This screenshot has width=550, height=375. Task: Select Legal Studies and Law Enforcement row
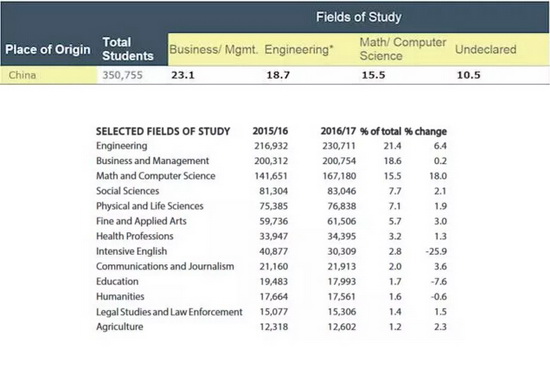[271, 312]
